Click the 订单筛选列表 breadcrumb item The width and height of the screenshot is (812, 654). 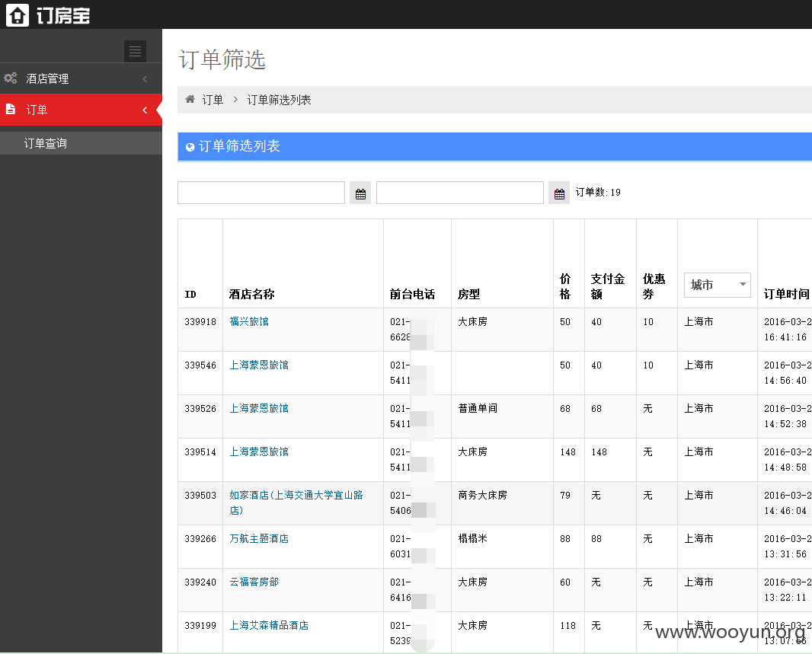tap(279, 100)
